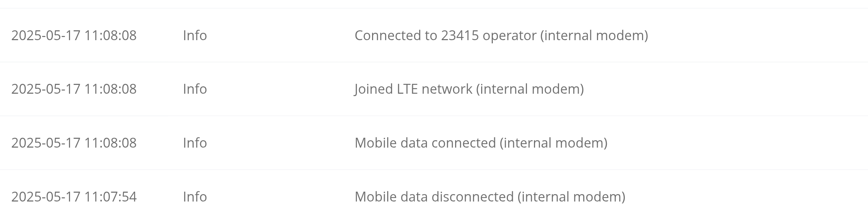Click Info label of Mobile data connected row
Image resolution: width=868 pixels, height=223 pixels.
(x=195, y=143)
